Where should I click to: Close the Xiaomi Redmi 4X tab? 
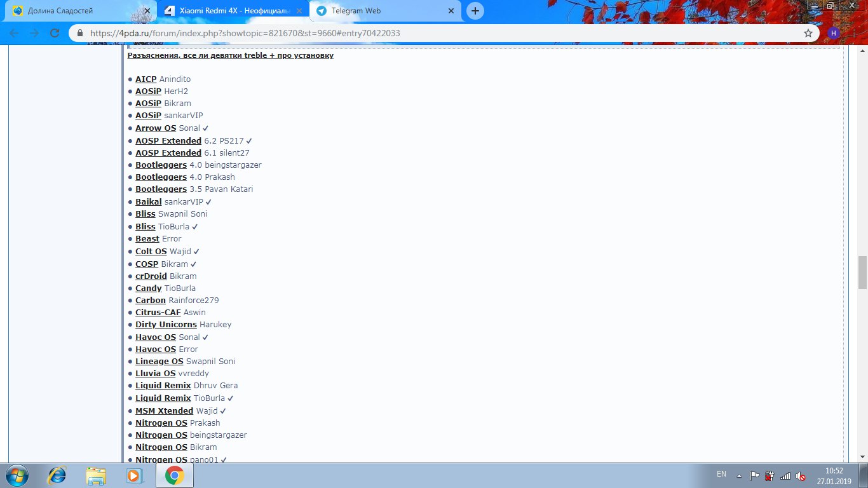pos(299,11)
